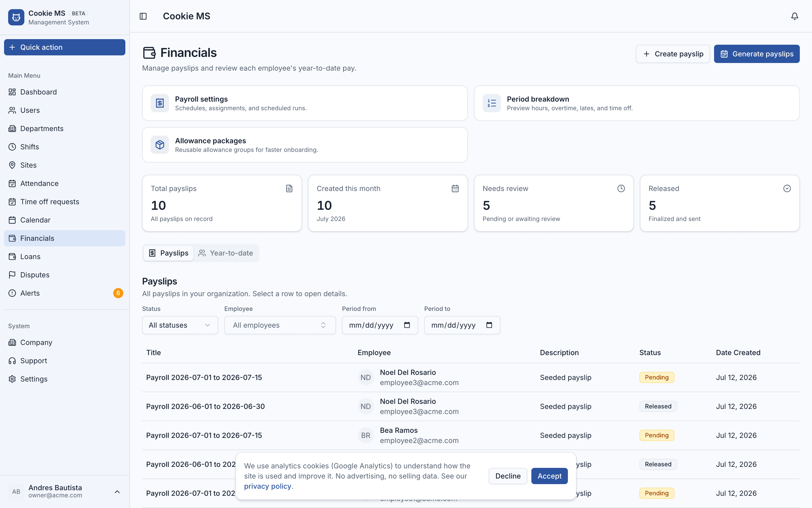Open Support page
This screenshot has width=812, height=508.
[x=65, y=360]
